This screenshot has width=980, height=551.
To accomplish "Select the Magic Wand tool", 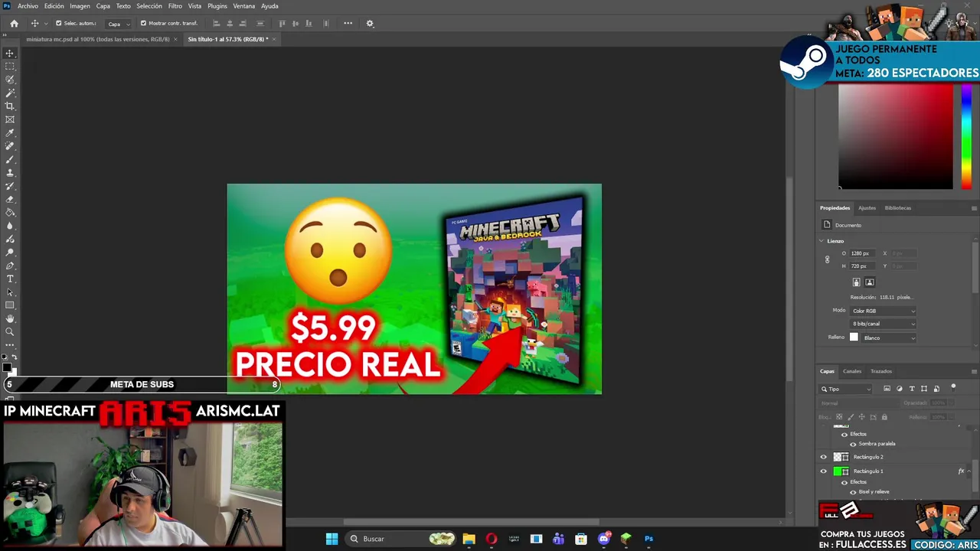I will point(10,93).
